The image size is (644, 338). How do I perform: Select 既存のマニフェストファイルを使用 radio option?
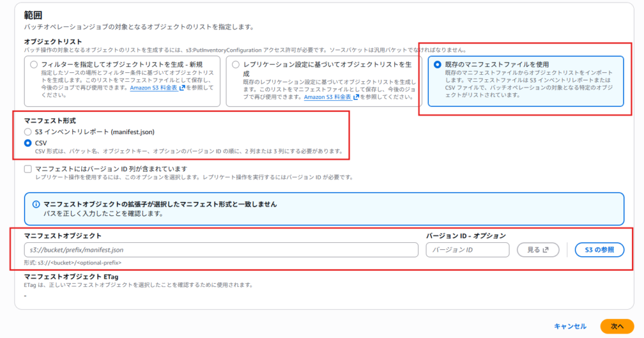click(x=438, y=65)
